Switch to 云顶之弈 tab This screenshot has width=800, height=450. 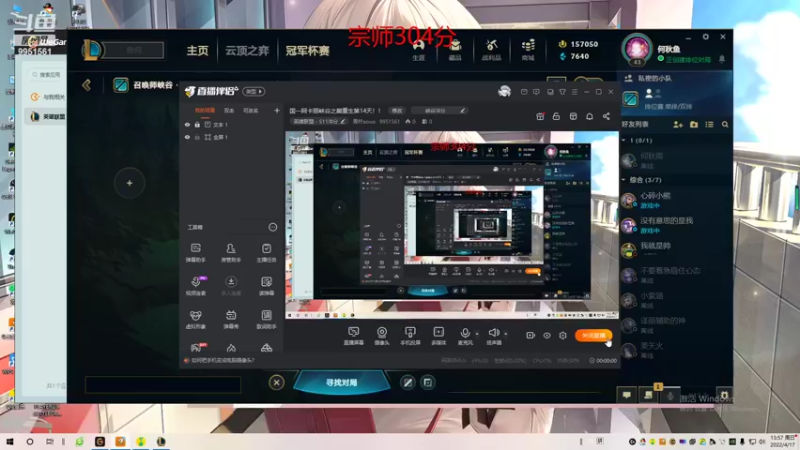[247, 51]
